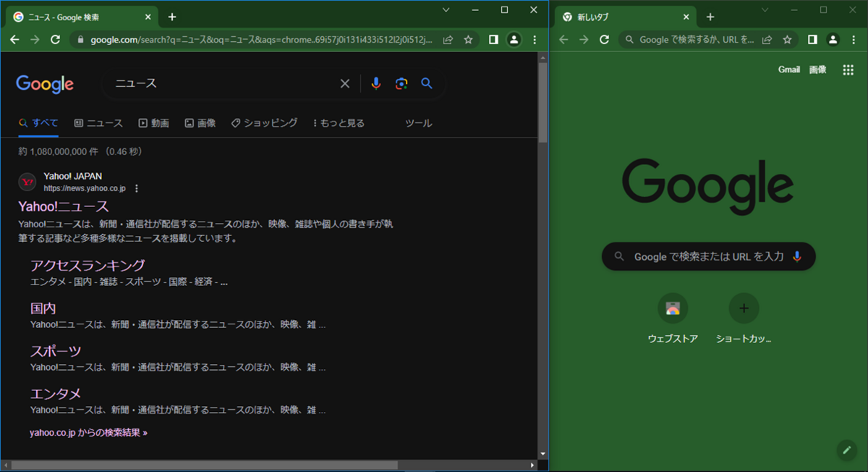
Task: Close the ニュース - Google 検索 tab
Action: (x=148, y=17)
